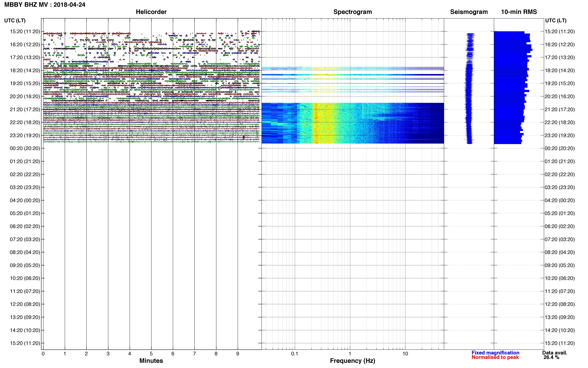Click left-axis time label 06:20 (02:20)
This screenshot has width=588, height=368.
pyautogui.click(x=25, y=226)
